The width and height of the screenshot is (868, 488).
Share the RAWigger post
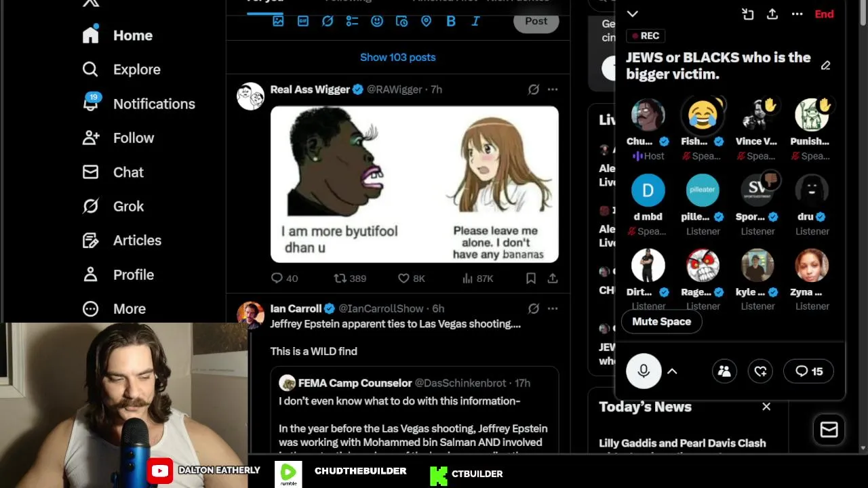pyautogui.click(x=553, y=279)
